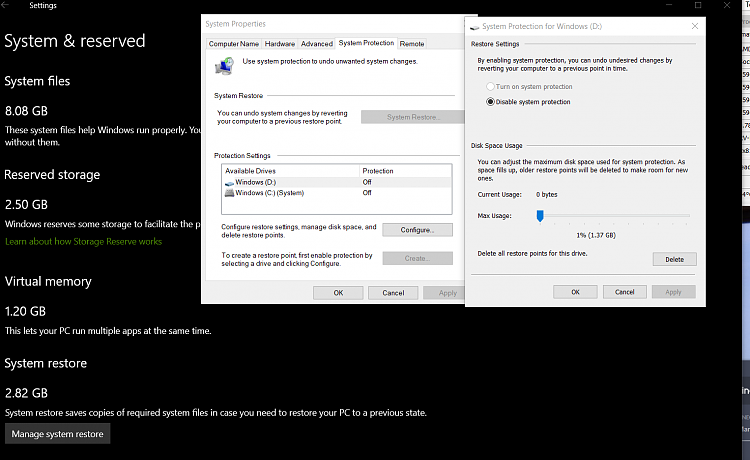Select the Windows (D:) row in Available Drives
The width and height of the screenshot is (750, 460).
pos(337,182)
